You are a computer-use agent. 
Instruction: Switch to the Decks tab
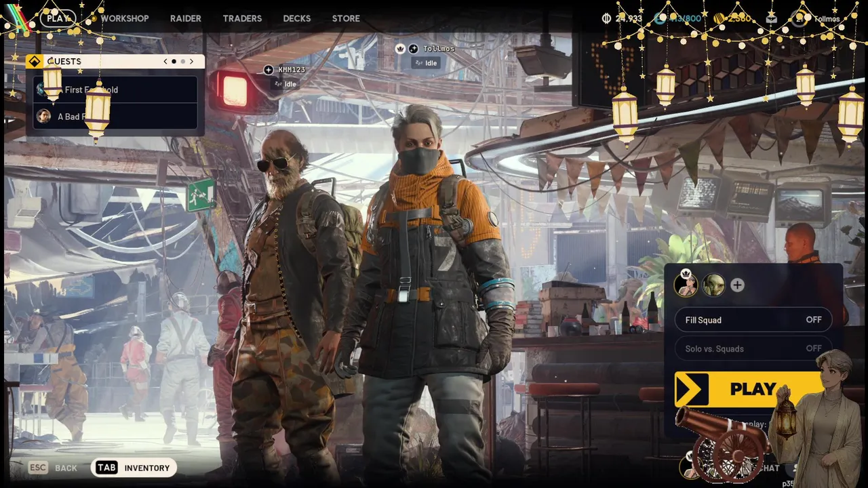(x=297, y=18)
